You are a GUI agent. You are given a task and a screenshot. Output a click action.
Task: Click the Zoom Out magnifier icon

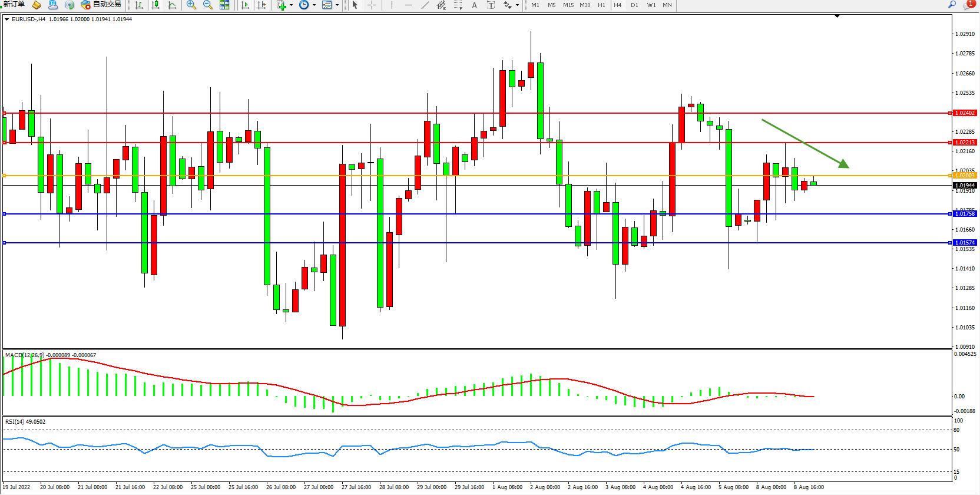point(208,5)
